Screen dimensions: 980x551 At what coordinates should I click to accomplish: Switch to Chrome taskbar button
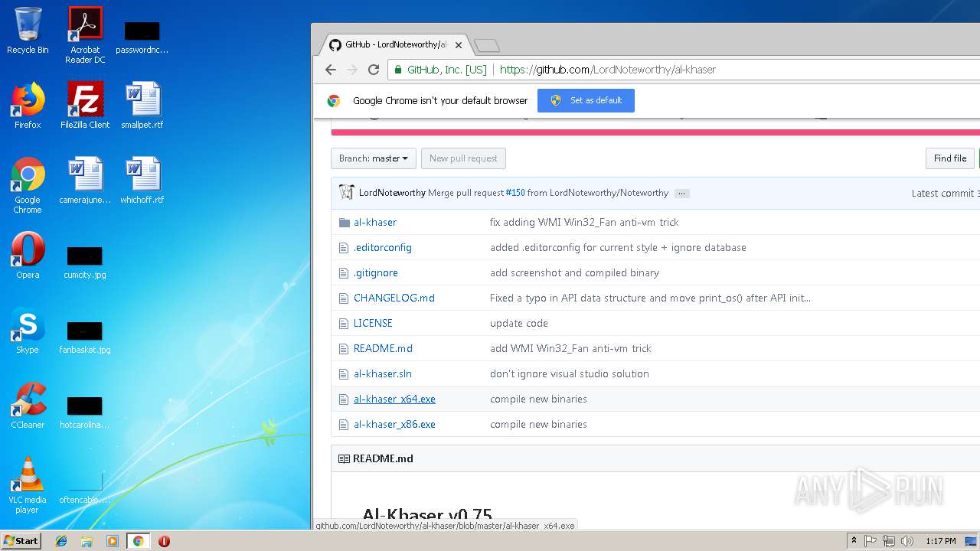(138, 541)
